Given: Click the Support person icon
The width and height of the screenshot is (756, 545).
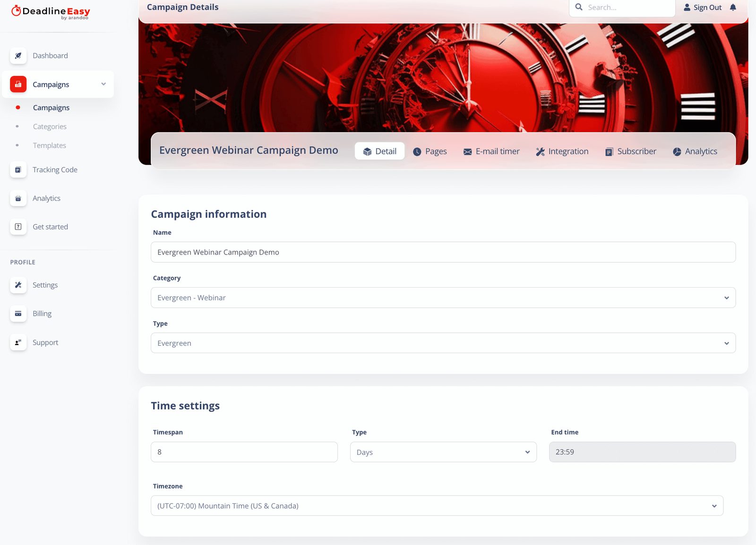Looking at the screenshot, I should tap(18, 342).
